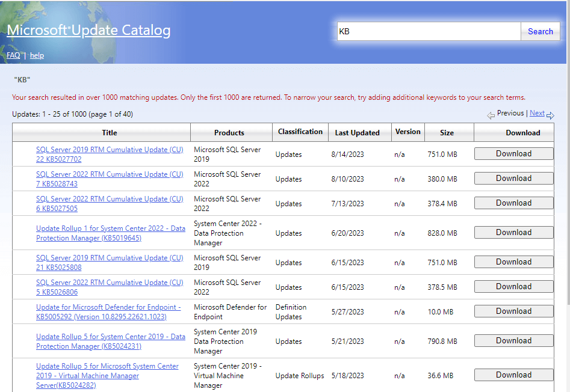
Task: Click the search box containing KB
Action: tap(429, 31)
